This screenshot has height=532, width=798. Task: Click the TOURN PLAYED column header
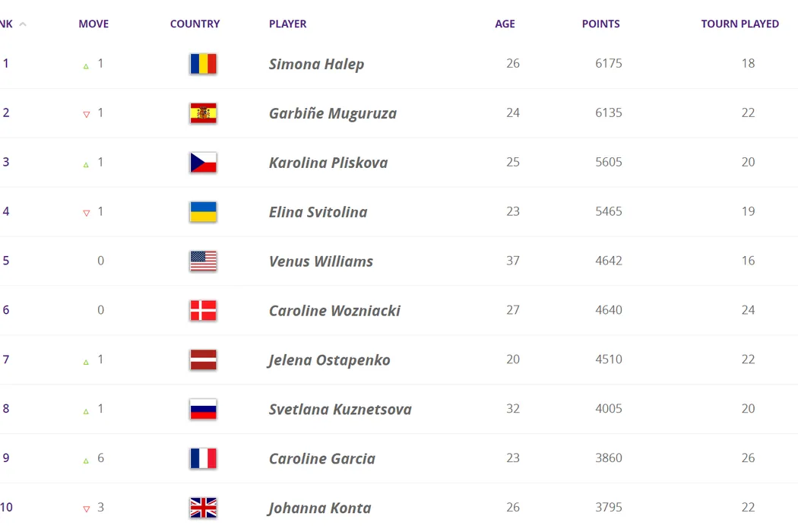coord(739,24)
